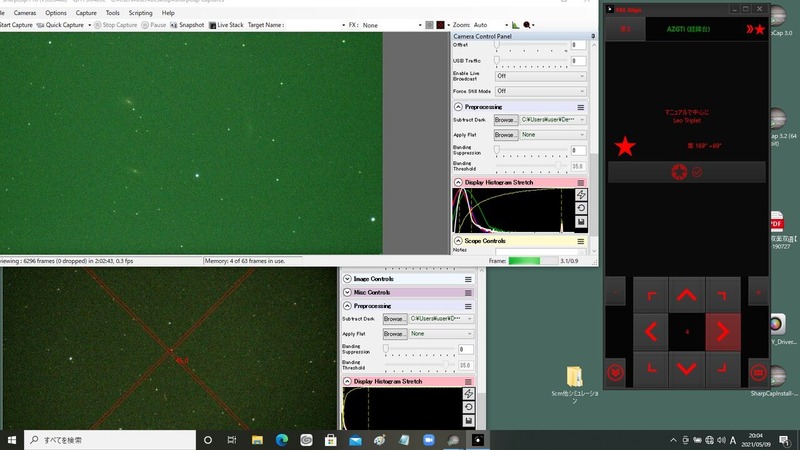Screen dimensions: 800x450
Task: Collapse the upper Display Histogram Stretch section
Action: (458, 183)
